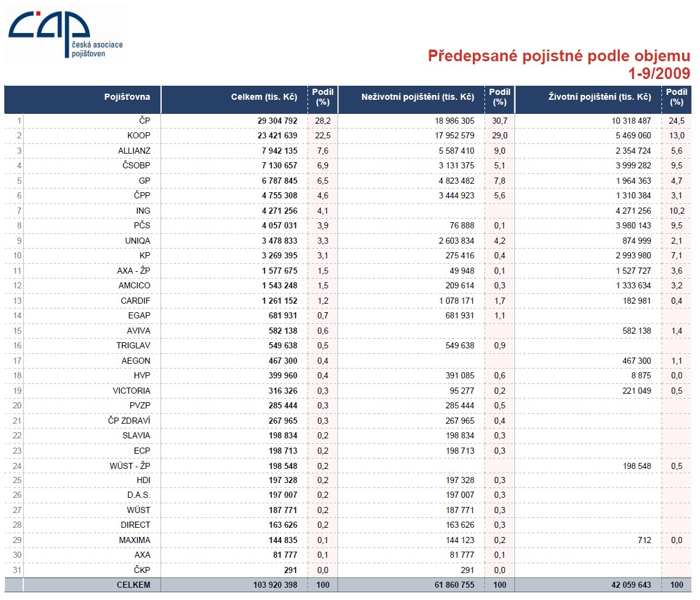Click the CELKEM total row label

(x=133, y=585)
